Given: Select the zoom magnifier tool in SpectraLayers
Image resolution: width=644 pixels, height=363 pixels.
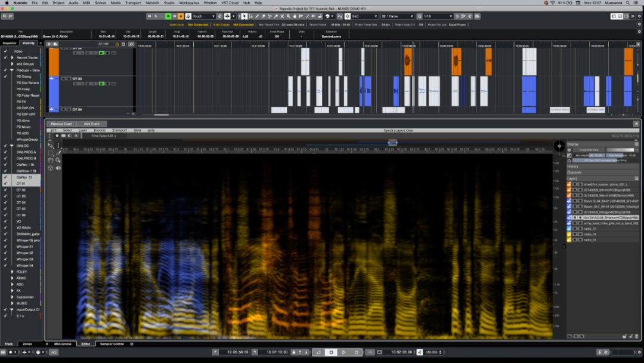Looking at the screenshot, I should (x=58, y=160).
